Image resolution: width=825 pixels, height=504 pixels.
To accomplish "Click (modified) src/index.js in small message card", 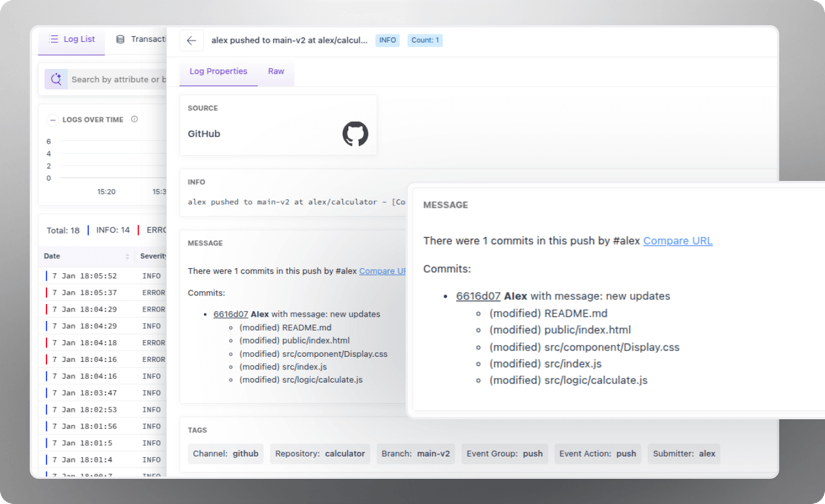I will (283, 367).
